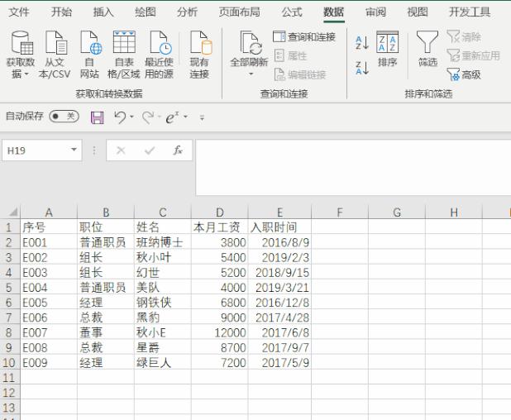Image resolution: width=511 pixels, height=420 pixels.
Task: Click the Redo arrow icon
Action: point(148,117)
